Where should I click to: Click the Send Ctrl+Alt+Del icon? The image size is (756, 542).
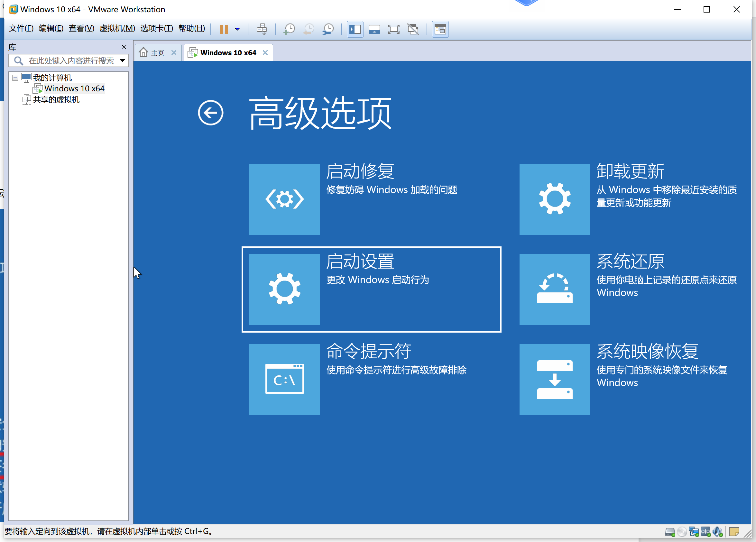262,29
